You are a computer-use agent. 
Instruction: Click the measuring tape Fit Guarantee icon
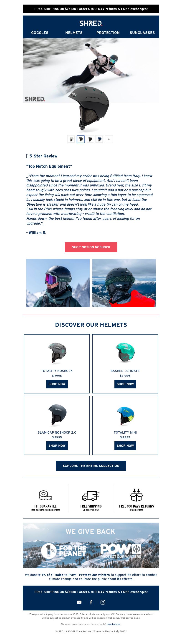tap(45, 495)
